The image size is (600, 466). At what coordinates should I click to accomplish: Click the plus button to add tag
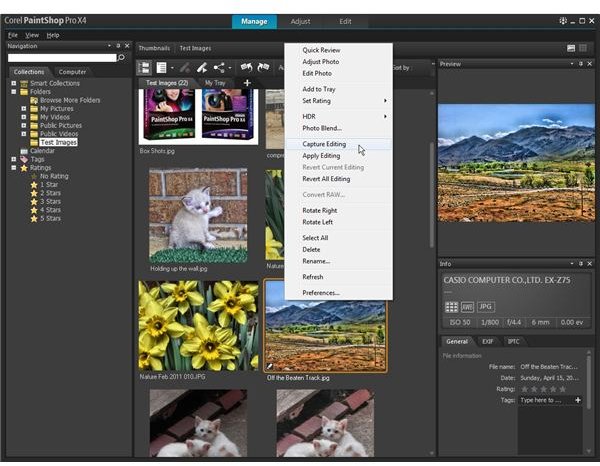578,400
